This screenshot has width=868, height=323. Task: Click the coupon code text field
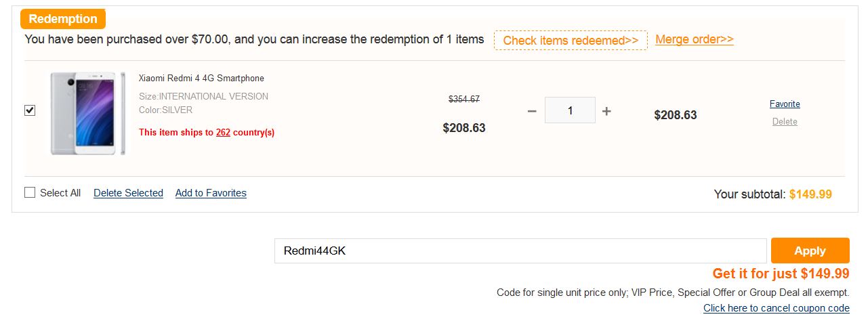[520, 251]
